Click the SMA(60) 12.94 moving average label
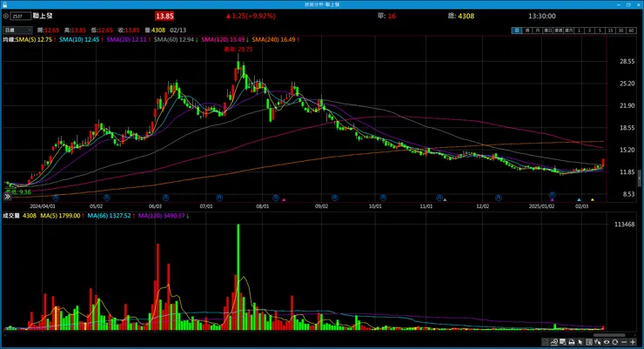The image size is (644, 349). click(x=174, y=39)
